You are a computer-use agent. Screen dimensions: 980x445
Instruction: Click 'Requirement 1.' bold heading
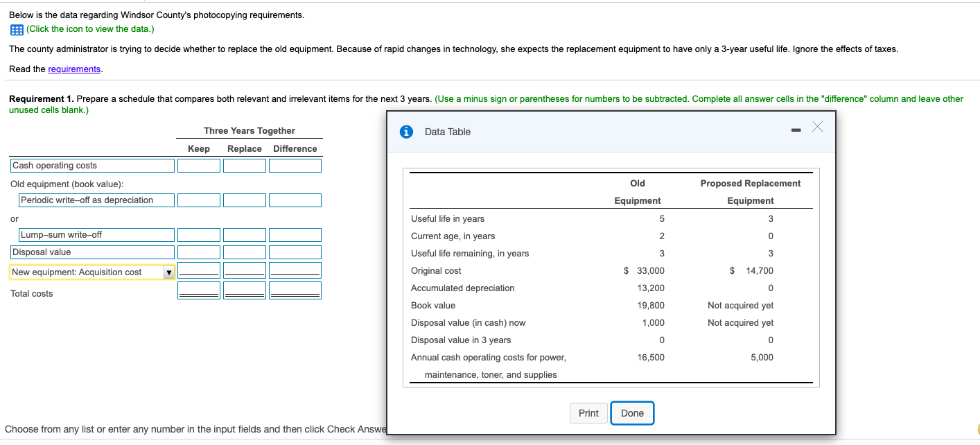coord(42,99)
